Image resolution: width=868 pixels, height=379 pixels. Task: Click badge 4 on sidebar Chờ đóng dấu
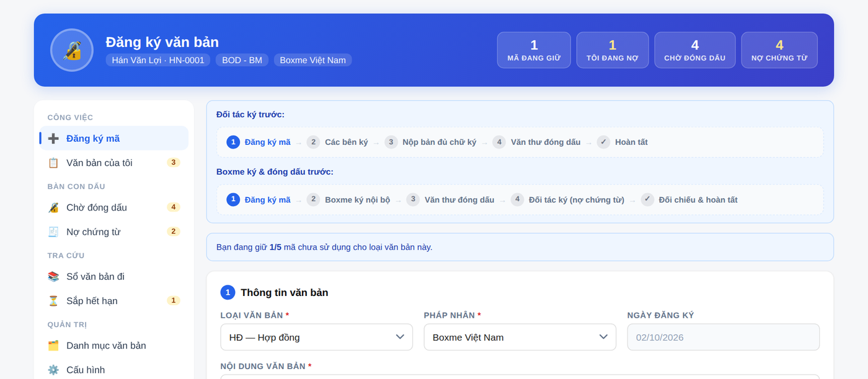[174, 207]
